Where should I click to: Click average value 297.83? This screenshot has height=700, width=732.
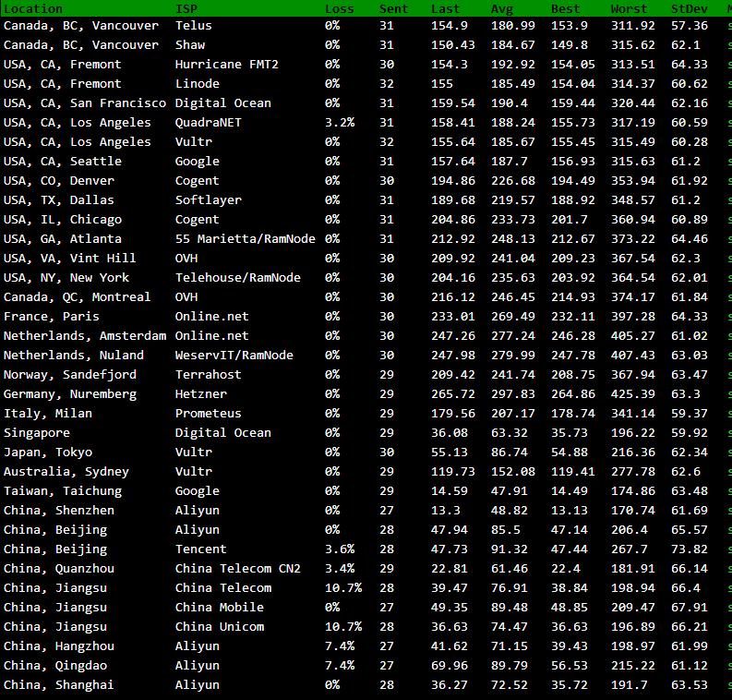512,393
